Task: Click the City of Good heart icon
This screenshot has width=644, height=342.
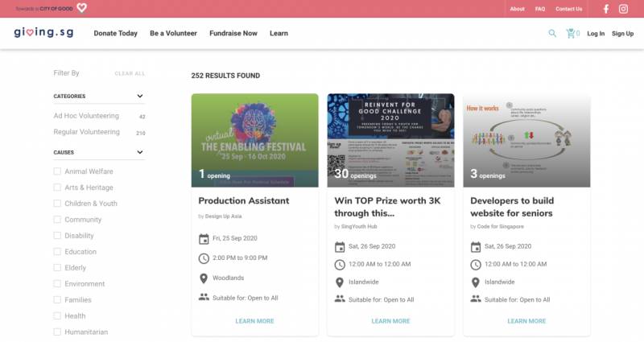Action: (81, 8)
